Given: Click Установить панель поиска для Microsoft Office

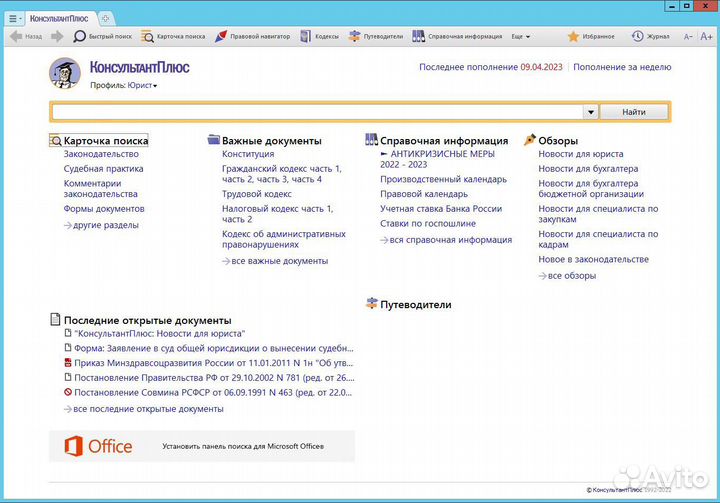Looking at the screenshot, I should 243,446.
